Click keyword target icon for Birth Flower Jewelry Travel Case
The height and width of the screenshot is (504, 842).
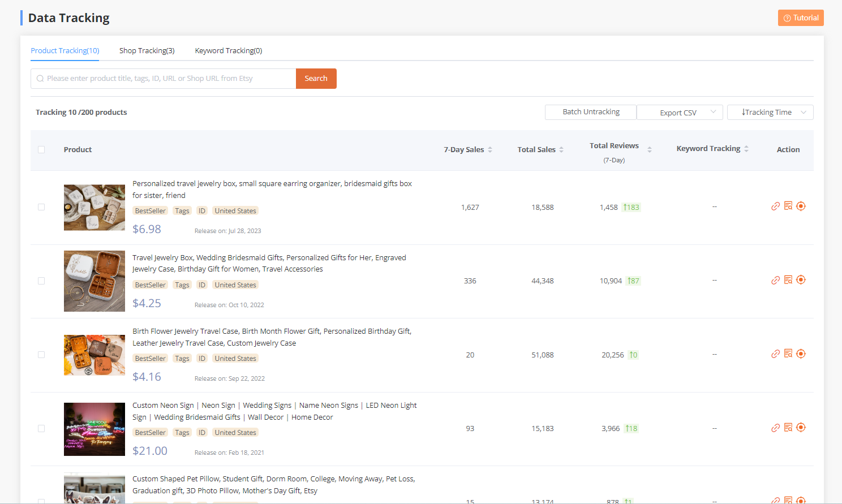(x=801, y=354)
